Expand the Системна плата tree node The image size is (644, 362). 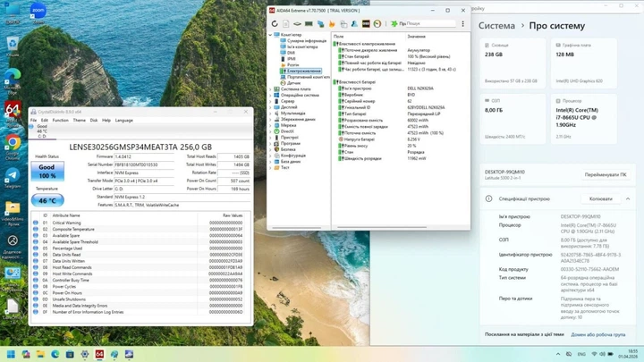(x=270, y=89)
